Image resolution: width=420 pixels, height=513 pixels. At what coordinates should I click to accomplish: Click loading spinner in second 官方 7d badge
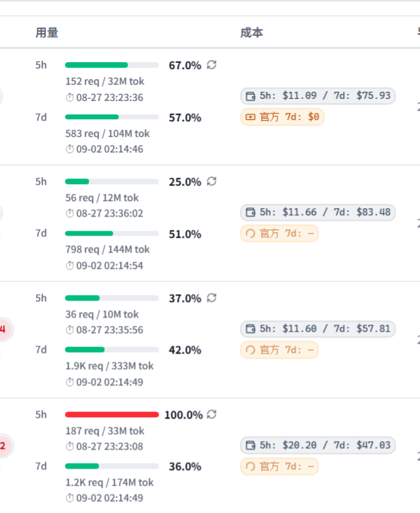click(251, 234)
